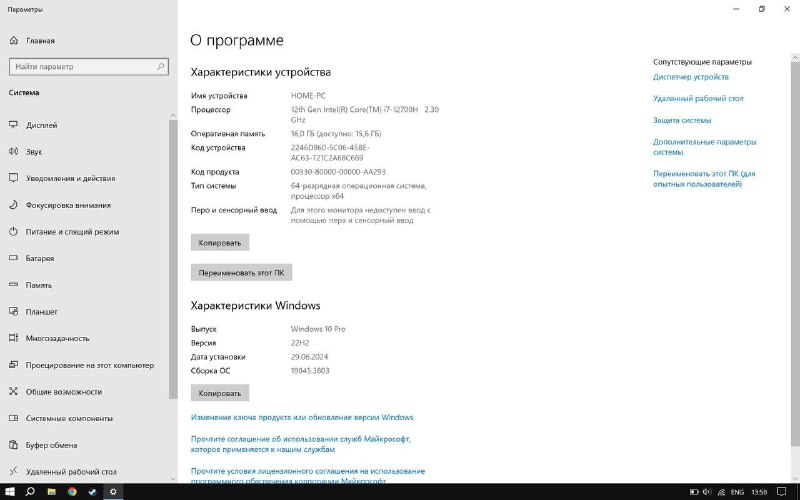
Task: Open Питание и спящий режим power icon
Action: click(14, 232)
